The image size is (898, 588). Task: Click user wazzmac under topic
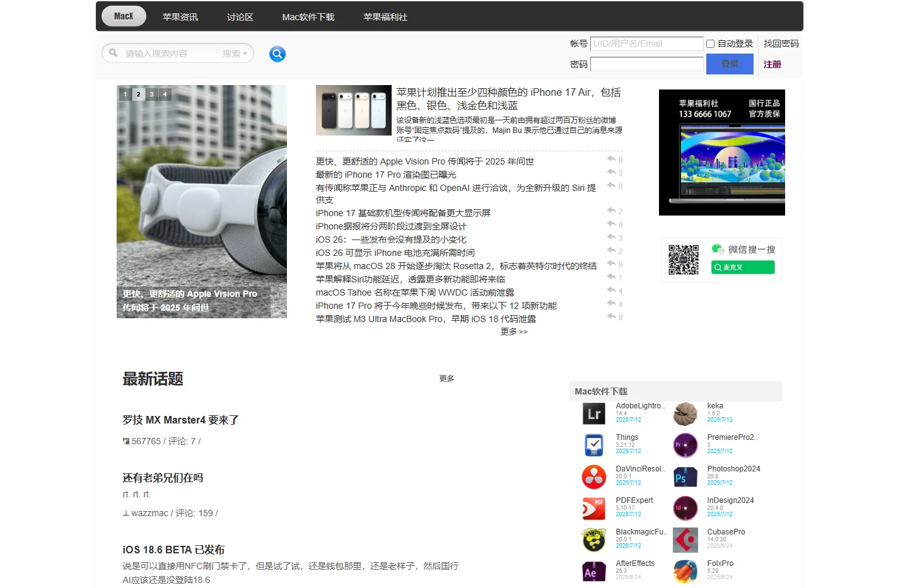point(150,513)
